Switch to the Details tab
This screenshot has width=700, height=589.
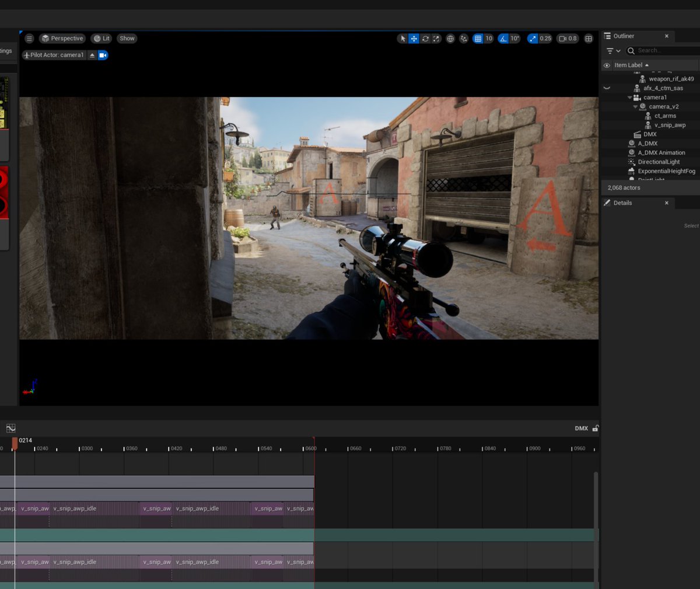click(622, 203)
